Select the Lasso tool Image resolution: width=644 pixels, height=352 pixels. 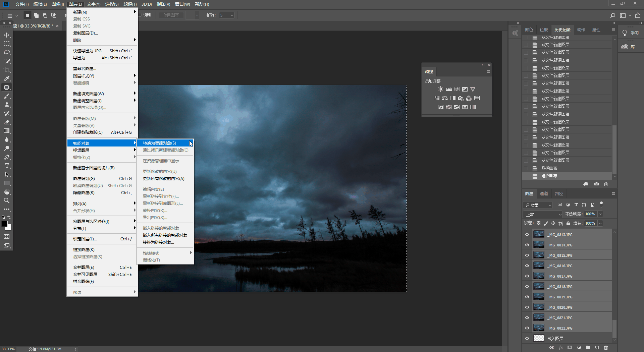(x=7, y=53)
